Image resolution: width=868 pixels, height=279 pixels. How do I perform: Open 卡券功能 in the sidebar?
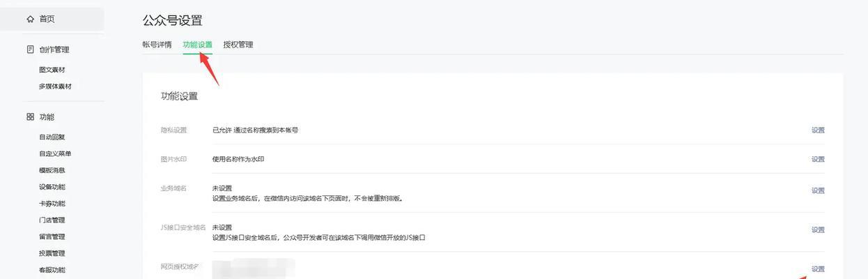tap(52, 204)
